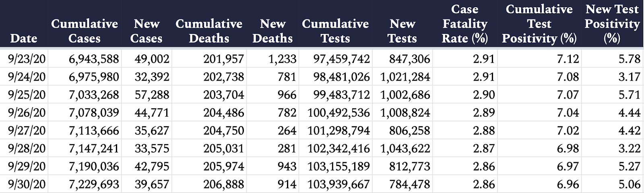The height and width of the screenshot is (193, 644).
Task: Select cumulative deaths cell 204,486
Action: pos(224,112)
